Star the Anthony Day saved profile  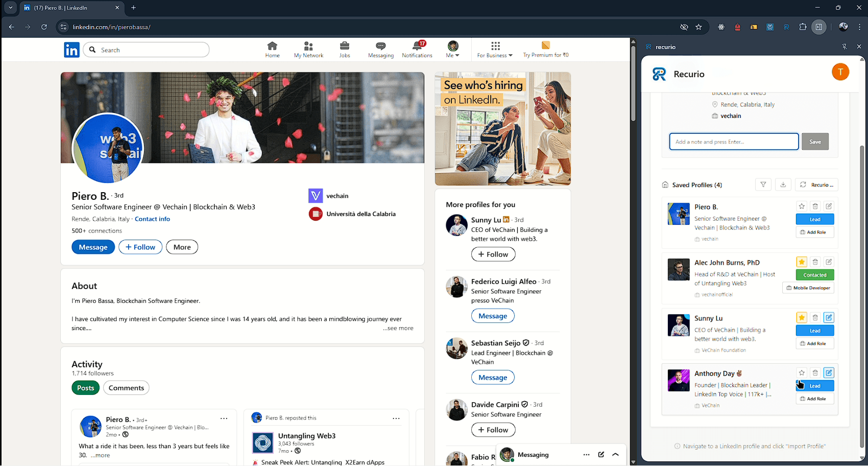coord(802,373)
